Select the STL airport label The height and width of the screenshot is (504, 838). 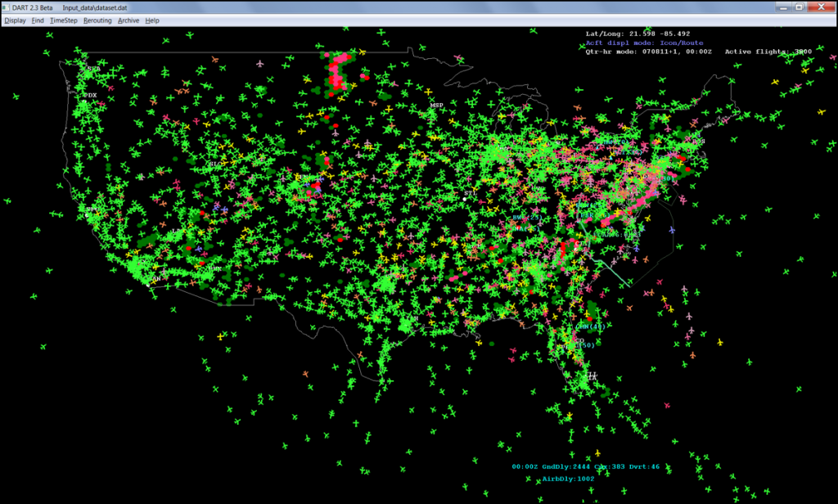(x=470, y=193)
